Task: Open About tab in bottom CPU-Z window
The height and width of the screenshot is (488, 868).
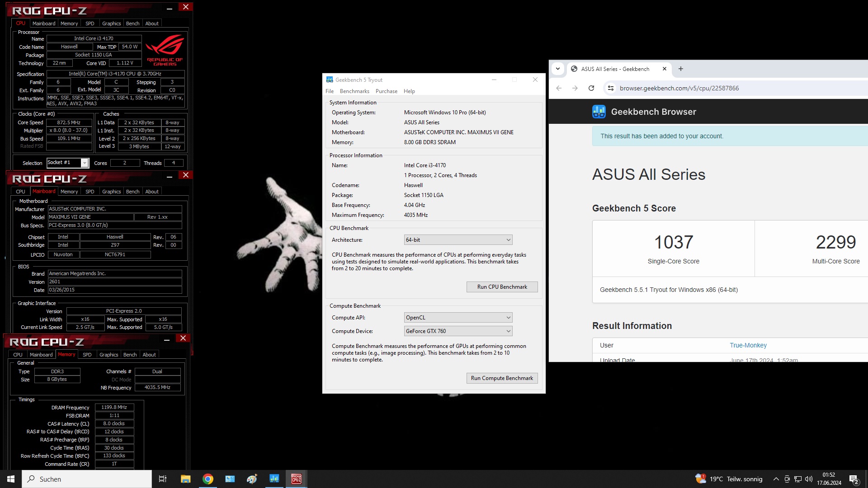Action: [149, 355]
